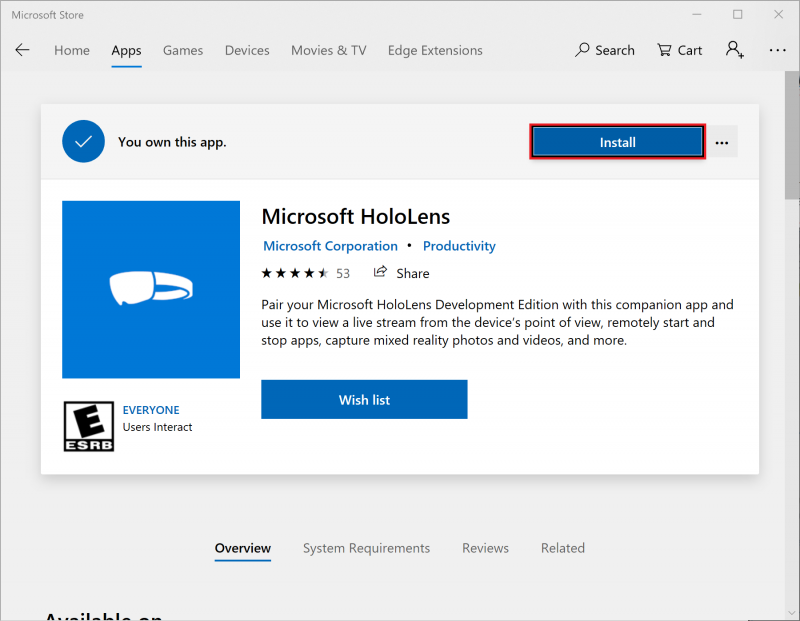Open the Search magnifier in the header
Screen dimensions: 800x621
click(605, 50)
